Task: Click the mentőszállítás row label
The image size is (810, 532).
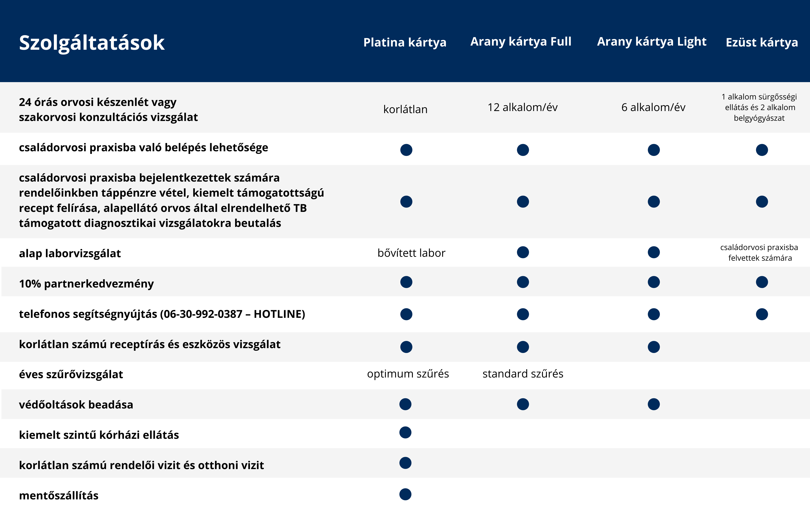Action: click(59, 496)
